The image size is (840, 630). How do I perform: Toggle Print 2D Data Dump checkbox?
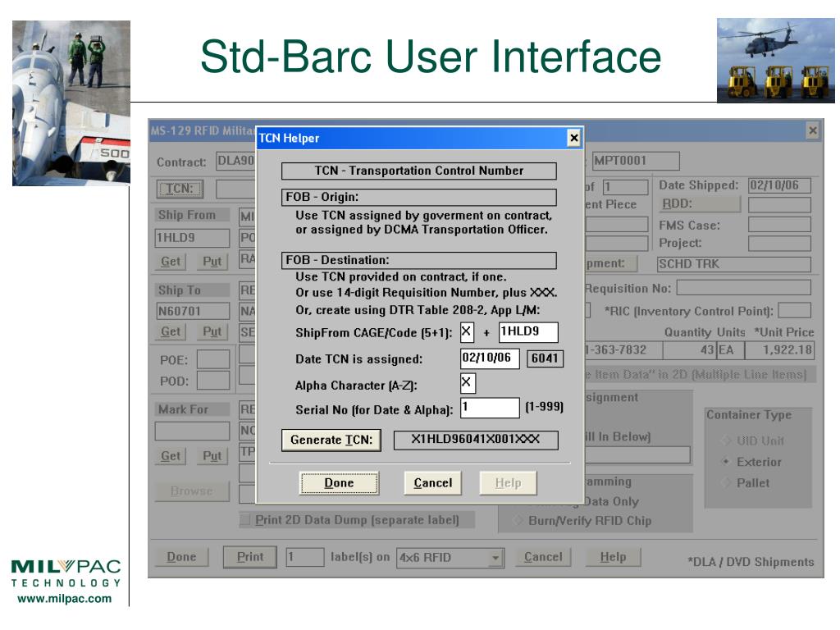tap(245, 519)
